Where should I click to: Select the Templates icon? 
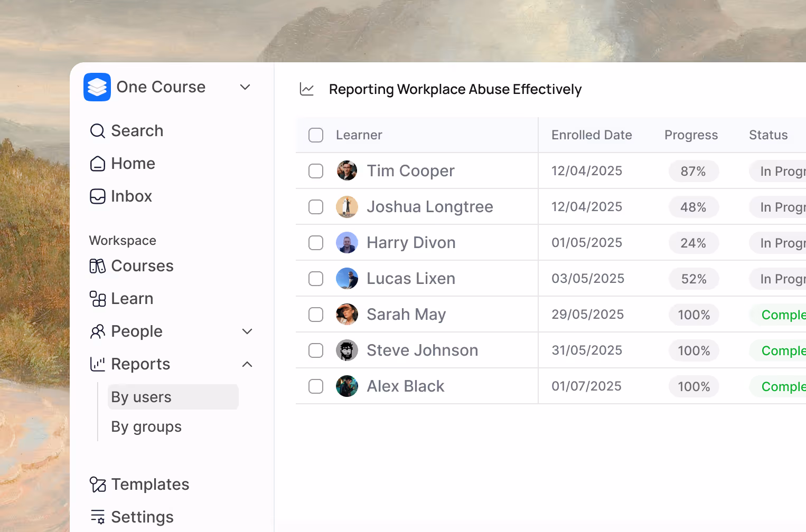coord(97,484)
